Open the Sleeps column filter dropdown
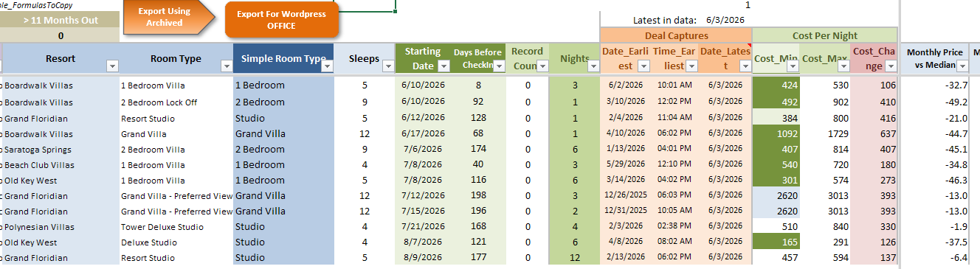The image size is (980, 269). [x=387, y=66]
